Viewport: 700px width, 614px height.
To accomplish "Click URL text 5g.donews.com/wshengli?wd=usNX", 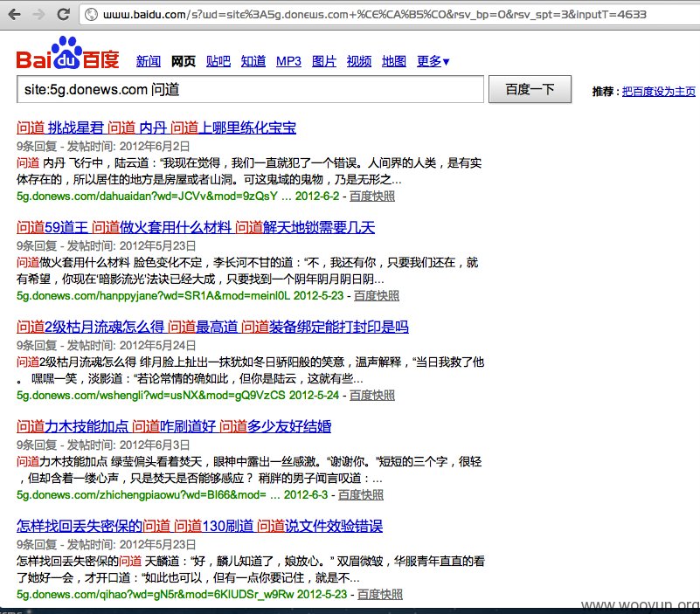I will [x=151, y=395].
